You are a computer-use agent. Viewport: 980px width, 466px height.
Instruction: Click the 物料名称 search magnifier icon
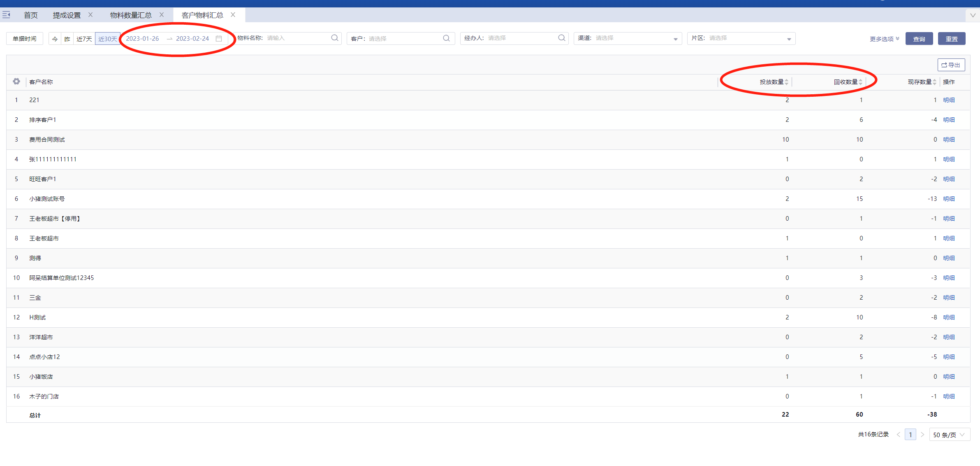pyautogui.click(x=335, y=38)
